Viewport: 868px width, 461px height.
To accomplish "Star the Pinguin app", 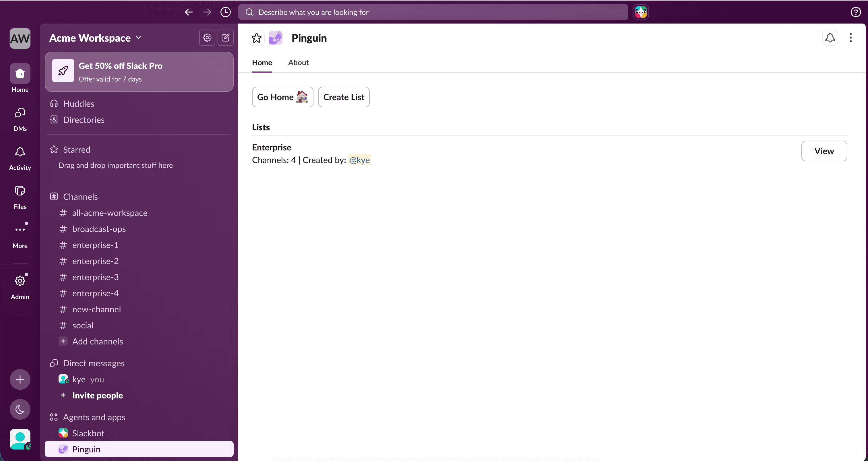I will 256,38.
